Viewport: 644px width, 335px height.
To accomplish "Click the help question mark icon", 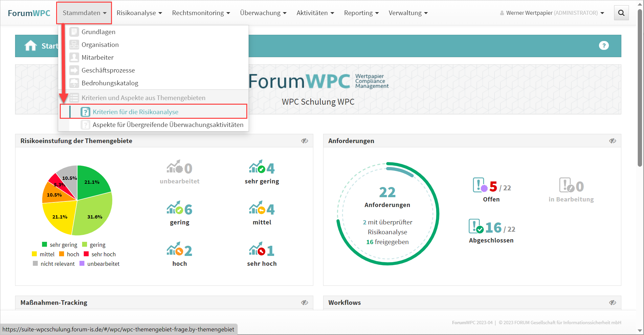I will pyautogui.click(x=604, y=46).
